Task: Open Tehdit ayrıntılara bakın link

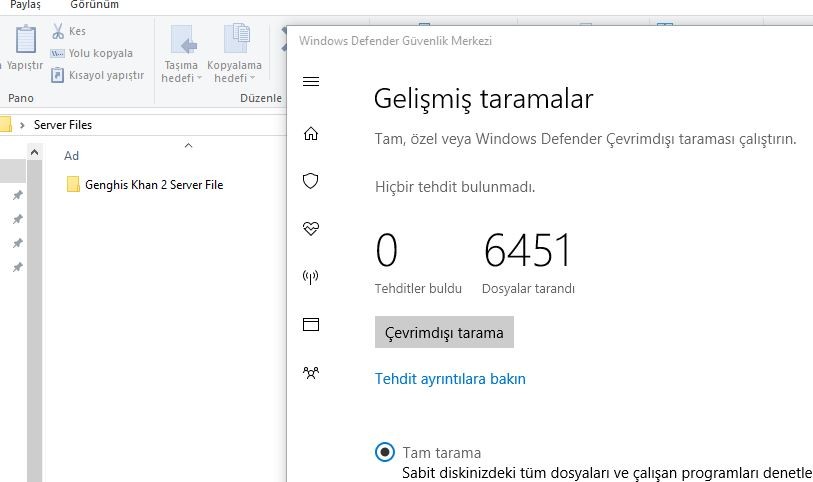Action: pos(450,379)
